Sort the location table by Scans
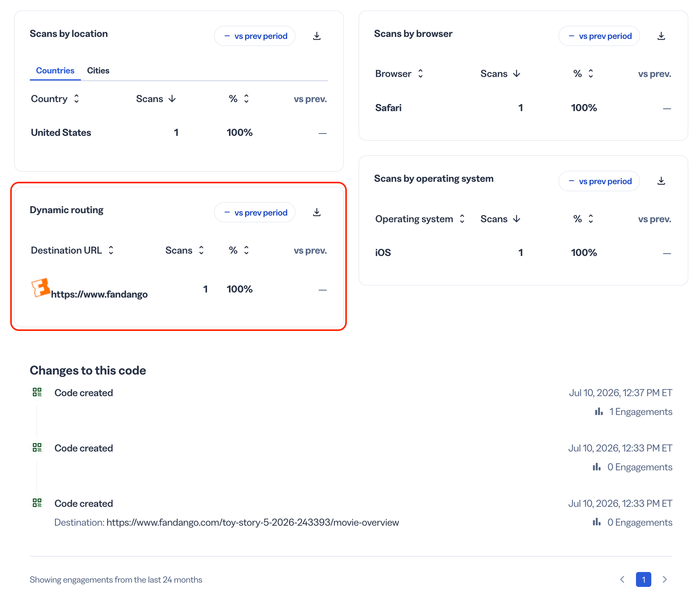The width and height of the screenshot is (700, 614). coord(156,99)
